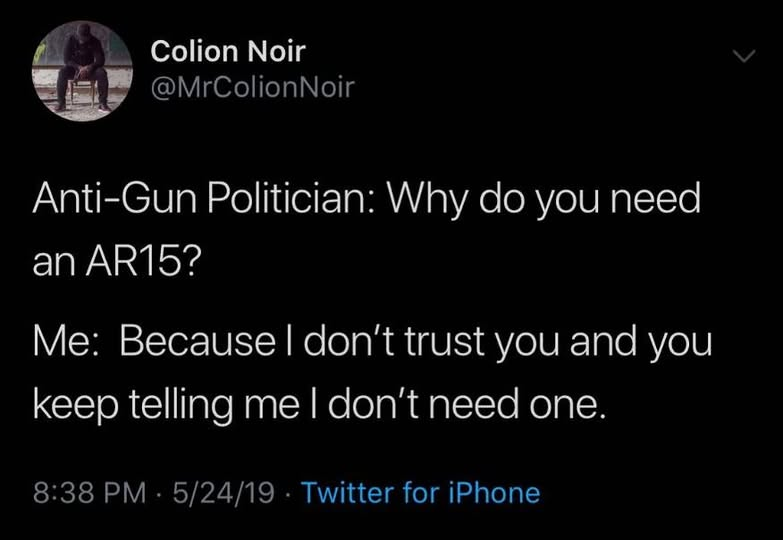This screenshot has height=540, width=783.
Task: Click "and you" ending the third line
Action: click(x=640, y=340)
